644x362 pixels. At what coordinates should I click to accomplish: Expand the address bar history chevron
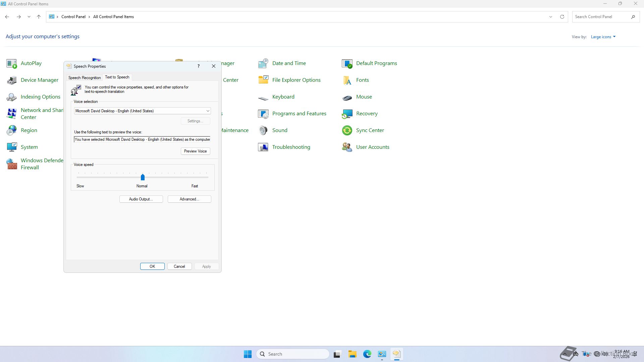[550, 17]
